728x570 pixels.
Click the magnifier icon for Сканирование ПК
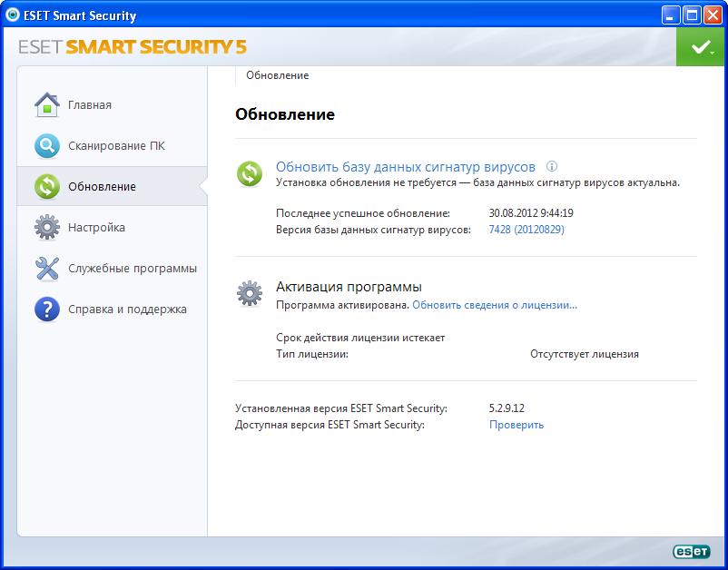47,146
